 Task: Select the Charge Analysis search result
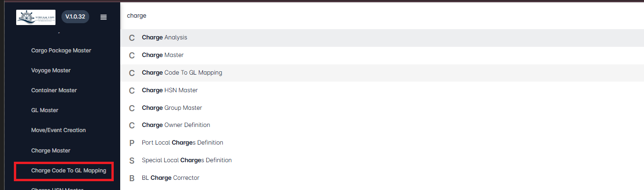[382, 38]
